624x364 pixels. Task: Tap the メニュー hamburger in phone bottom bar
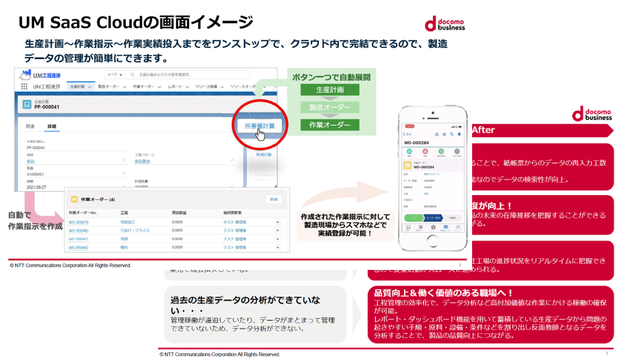click(x=458, y=227)
